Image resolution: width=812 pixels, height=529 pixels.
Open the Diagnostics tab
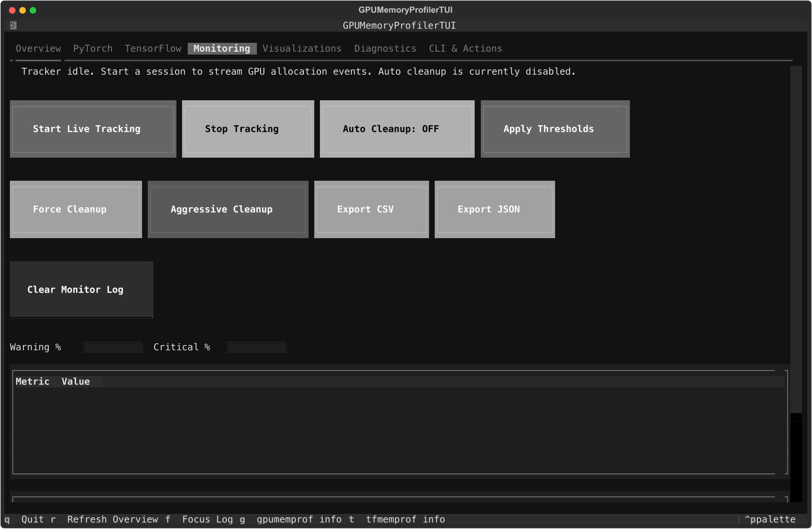tap(385, 48)
